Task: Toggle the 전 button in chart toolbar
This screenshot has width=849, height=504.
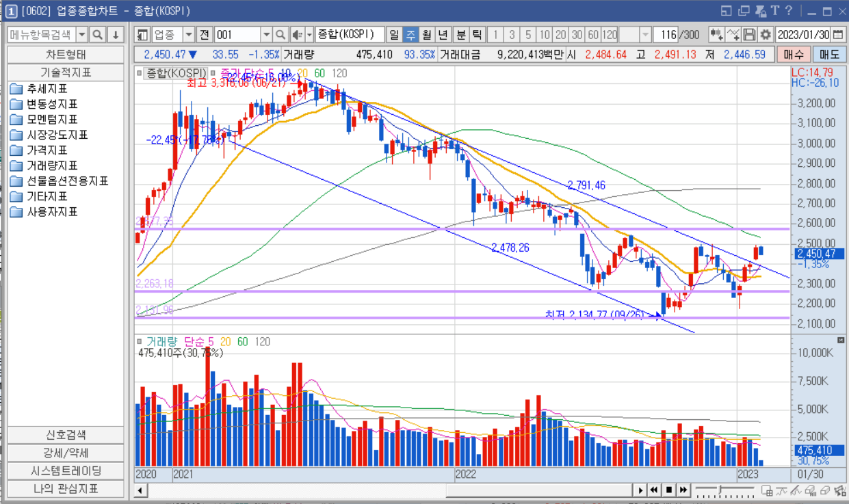Action: [x=205, y=35]
